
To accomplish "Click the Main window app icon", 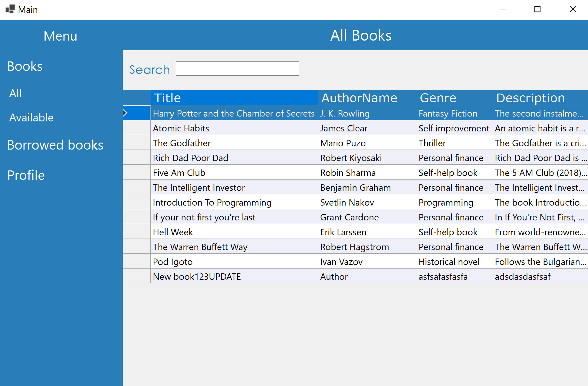I will 10,9.
